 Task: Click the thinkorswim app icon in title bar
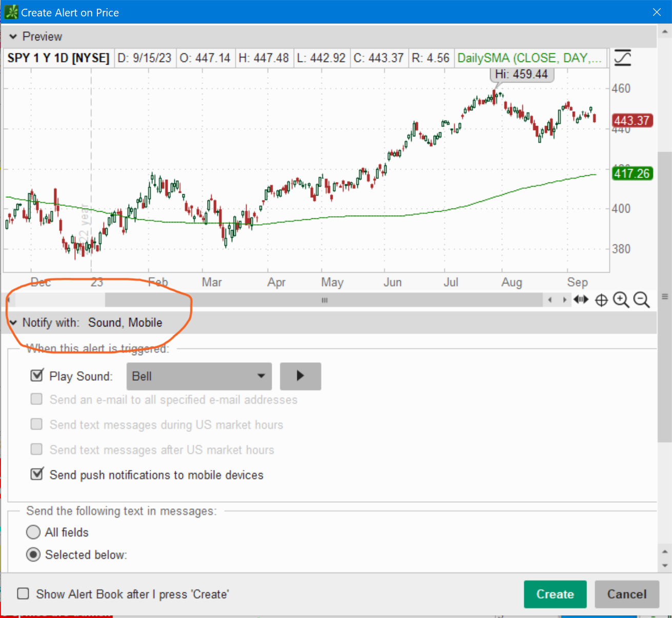click(x=11, y=12)
